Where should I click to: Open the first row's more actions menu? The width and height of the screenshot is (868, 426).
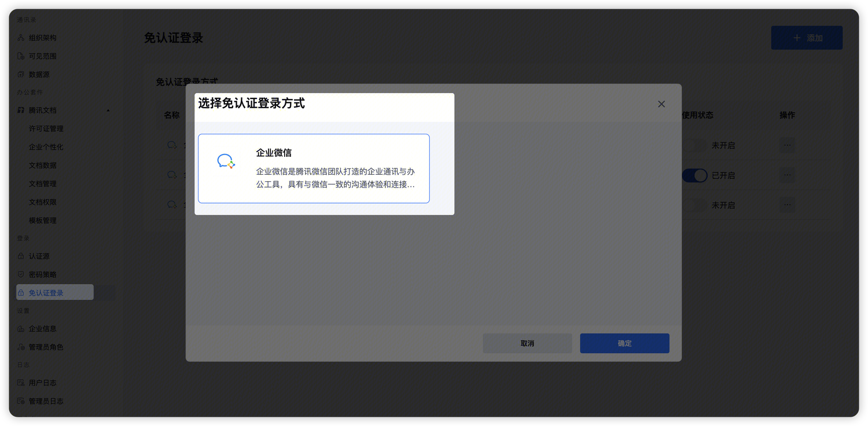(786, 145)
